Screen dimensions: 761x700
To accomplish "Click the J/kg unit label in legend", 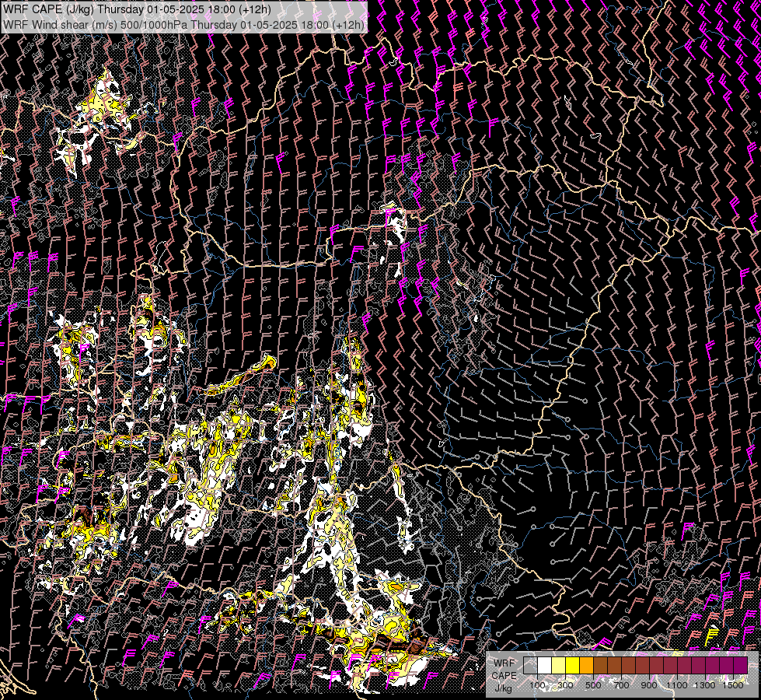I will (x=504, y=688).
